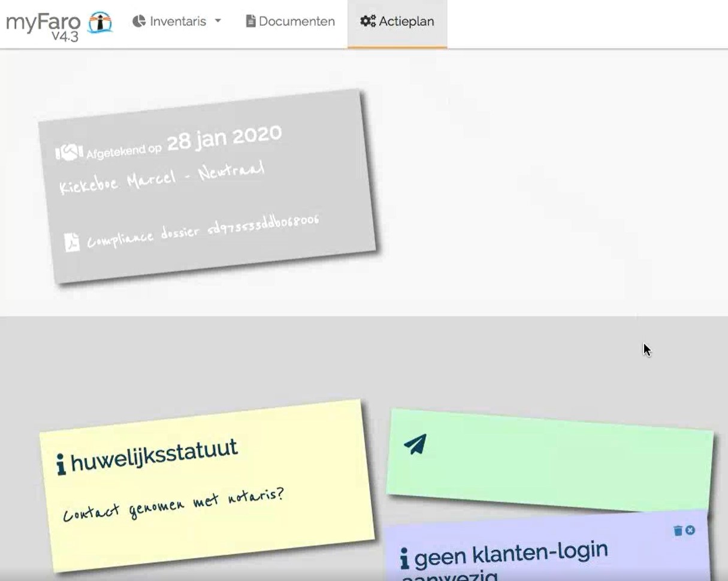The image size is (728, 581).
Task: Click the pie chart icon beside Inventaris
Action: tap(139, 22)
